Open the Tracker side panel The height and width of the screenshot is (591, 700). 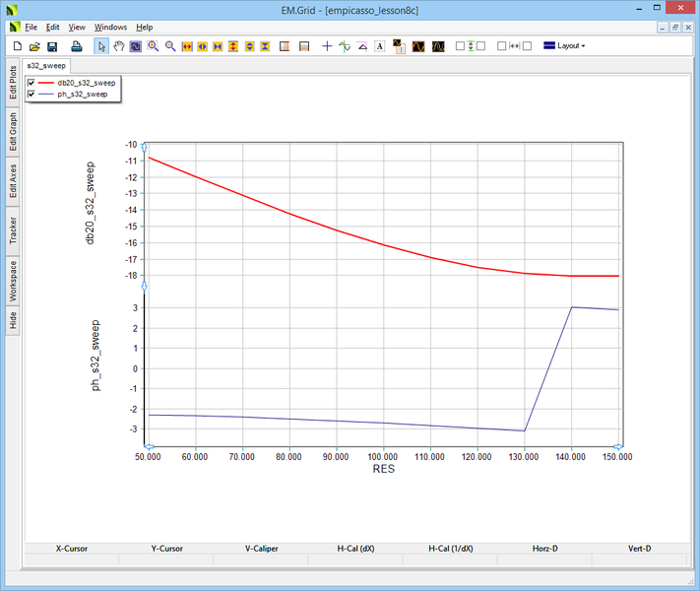[13, 230]
